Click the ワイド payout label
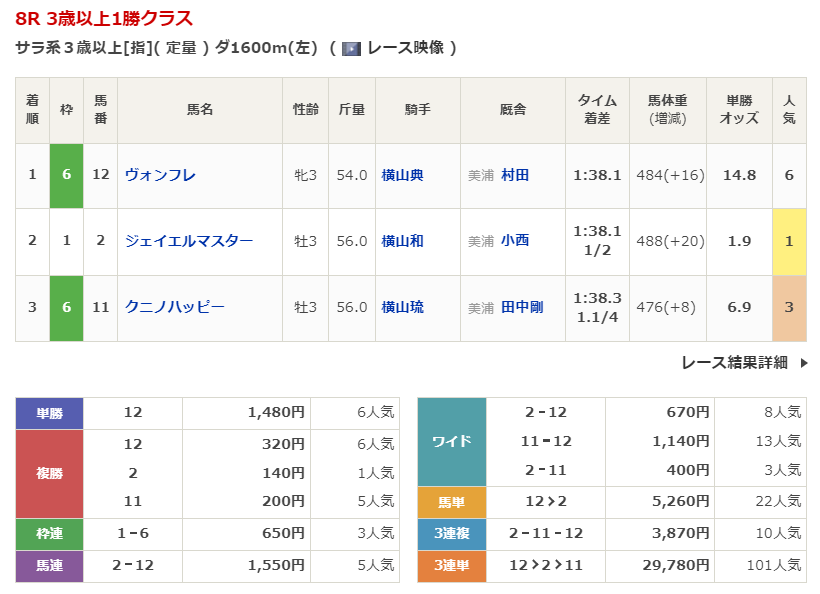820x594 pixels. coord(451,441)
